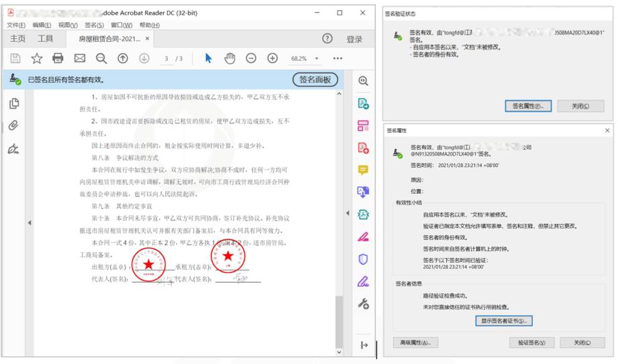Send file using the envelope icon
Image resolution: width=618 pixels, height=364 pixels.
click(x=79, y=58)
